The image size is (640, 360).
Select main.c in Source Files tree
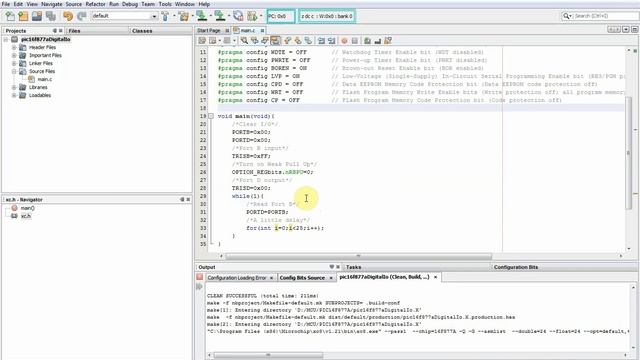coord(44,79)
